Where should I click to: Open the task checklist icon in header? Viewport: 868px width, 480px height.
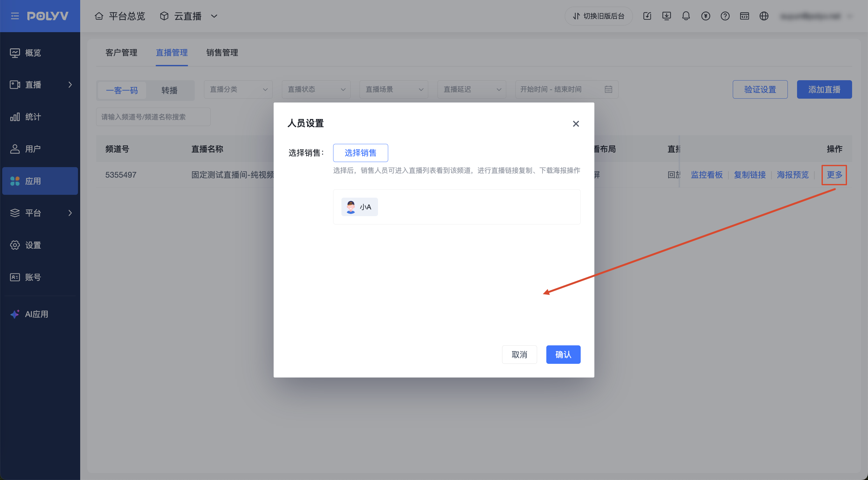click(x=647, y=16)
